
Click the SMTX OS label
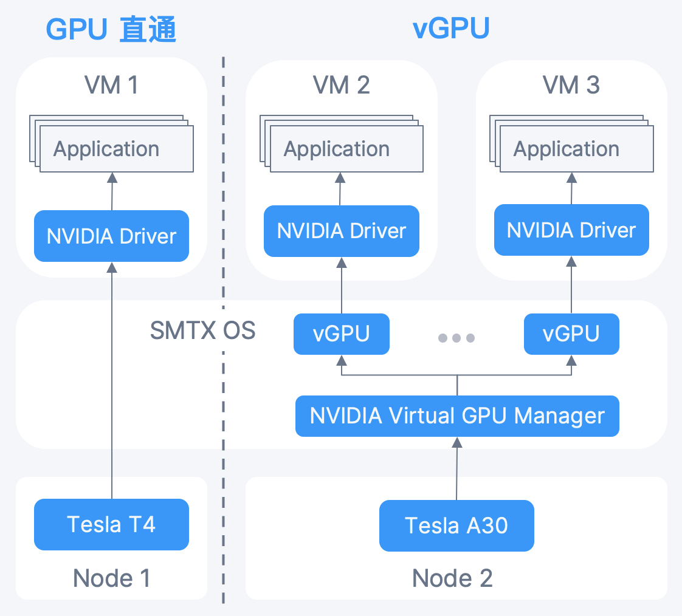(x=204, y=331)
